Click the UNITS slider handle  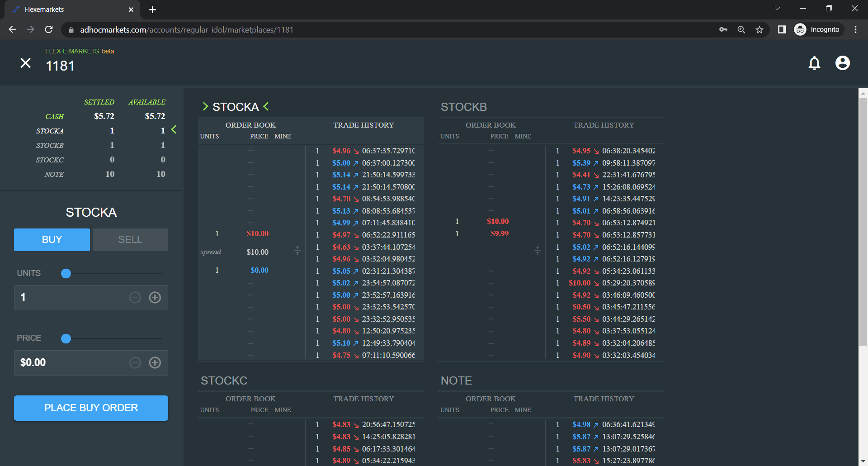(66, 273)
